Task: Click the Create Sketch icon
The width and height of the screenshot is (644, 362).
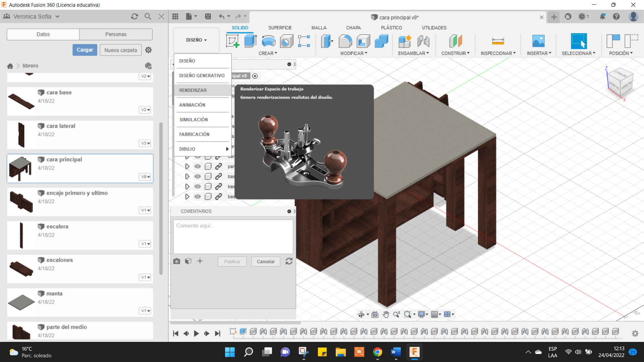Action: [232, 41]
